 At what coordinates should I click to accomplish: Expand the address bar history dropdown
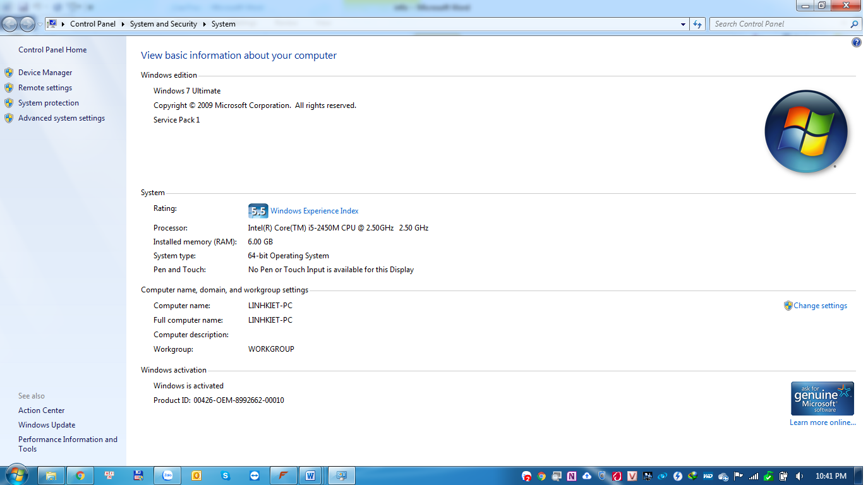click(x=683, y=25)
